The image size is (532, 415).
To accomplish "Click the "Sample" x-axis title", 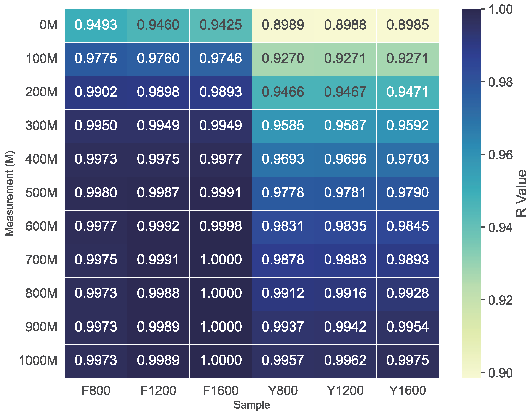I will click(x=252, y=405).
